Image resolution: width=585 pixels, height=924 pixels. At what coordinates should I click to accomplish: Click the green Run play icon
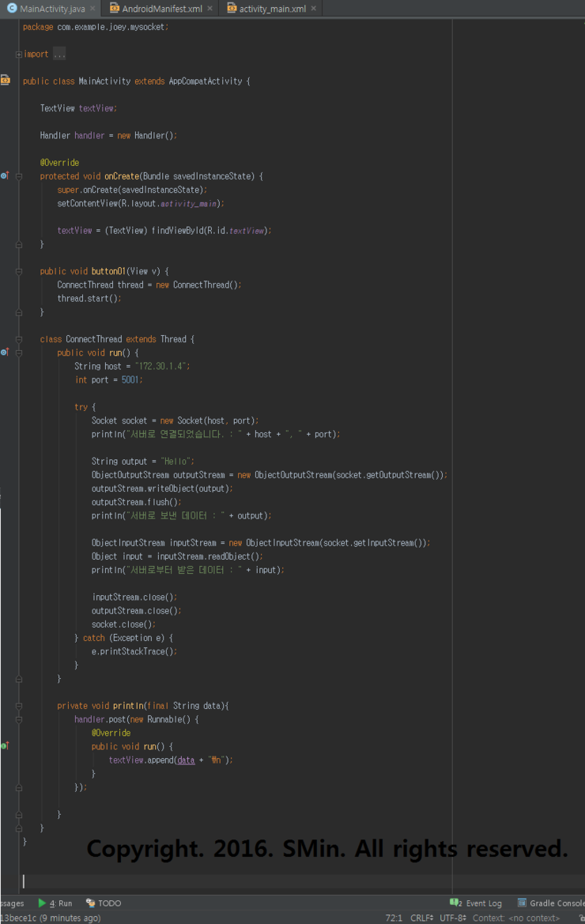[42, 903]
